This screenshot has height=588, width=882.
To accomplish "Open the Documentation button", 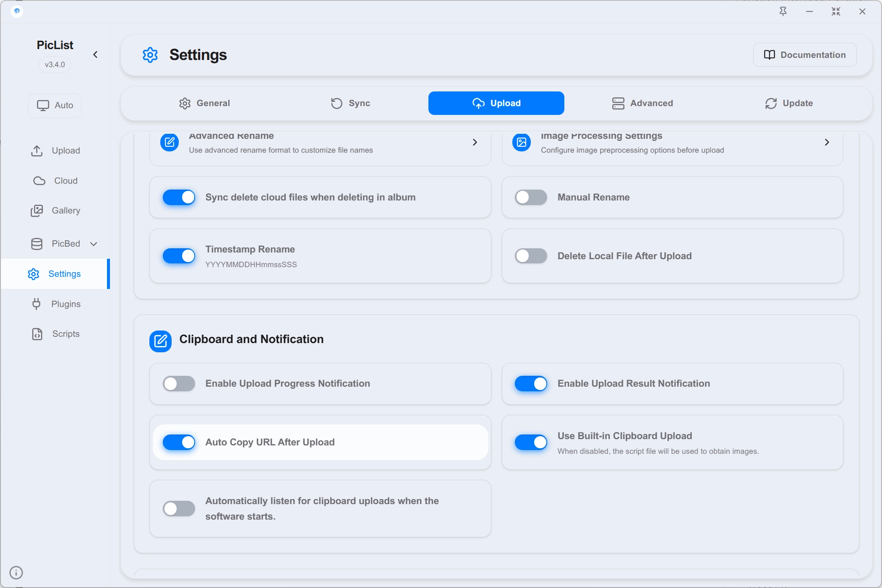I will click(805, 55).
